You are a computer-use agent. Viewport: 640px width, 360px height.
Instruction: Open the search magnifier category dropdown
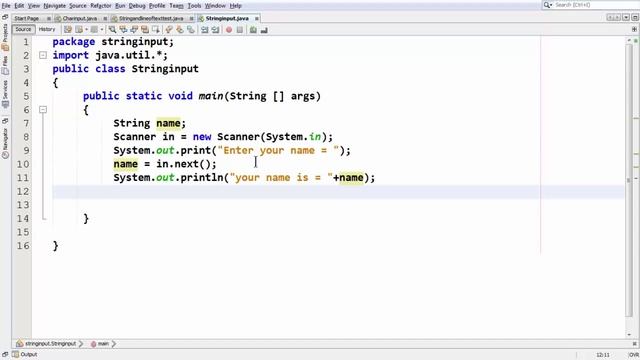[548, 5]
